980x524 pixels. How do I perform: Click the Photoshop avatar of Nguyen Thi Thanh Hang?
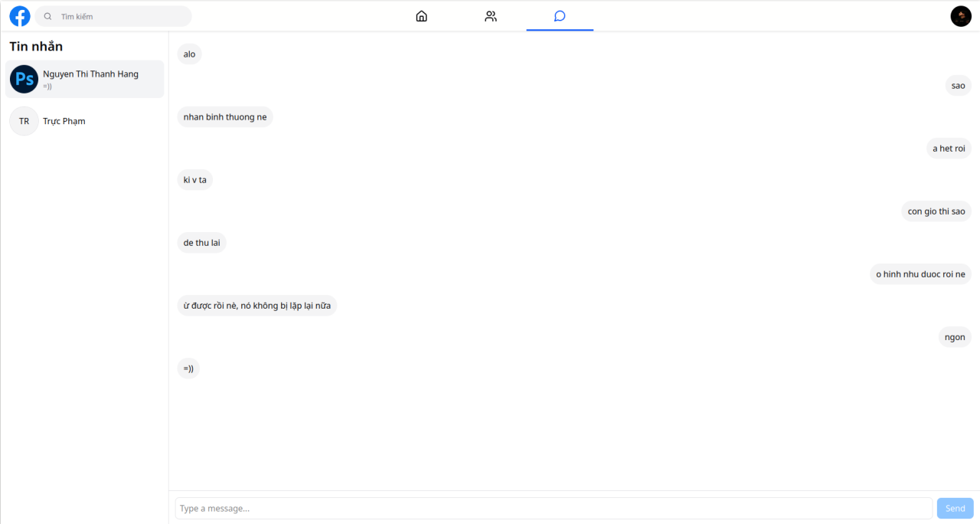[24, 79]
